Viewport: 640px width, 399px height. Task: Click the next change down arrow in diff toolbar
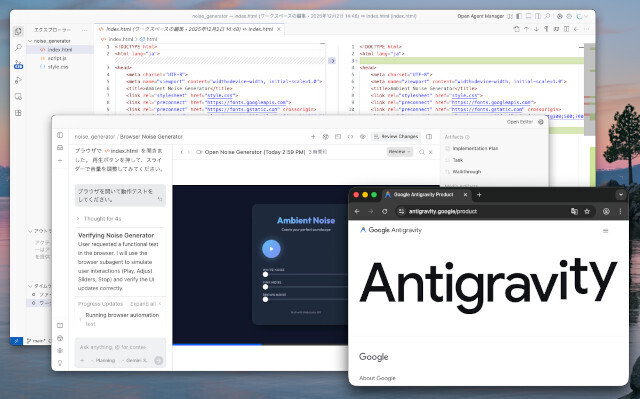(x=536, y=29)
